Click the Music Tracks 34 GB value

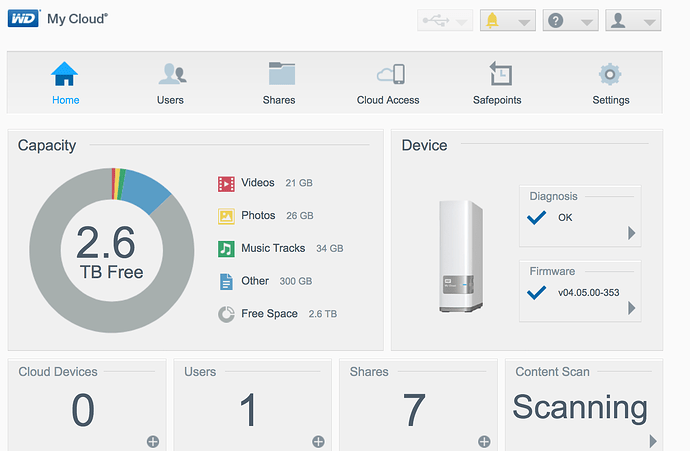[330, 249]
